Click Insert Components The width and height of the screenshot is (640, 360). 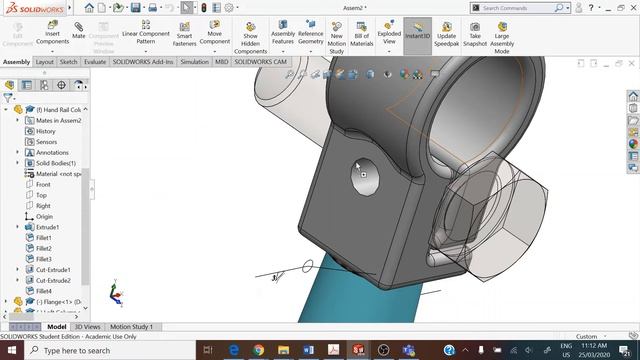pyautogui.click(x=52, y=33)
